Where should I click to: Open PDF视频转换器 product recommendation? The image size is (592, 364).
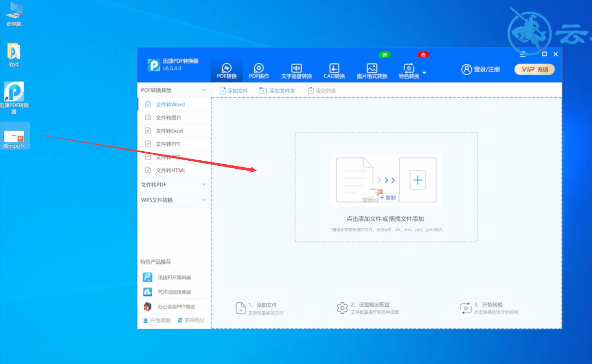tap(174, 292)
